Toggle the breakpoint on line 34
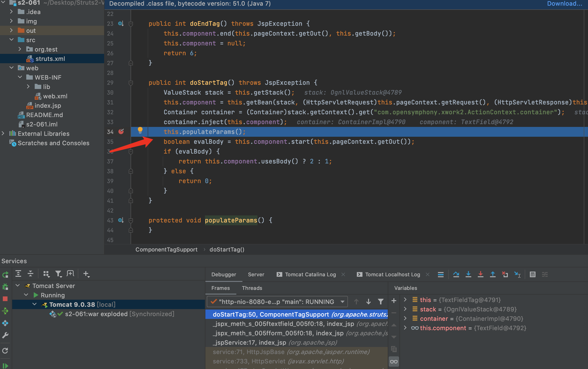Image resolution: width=588 pixels, height=369 pixels. click(x=121, y=131)
